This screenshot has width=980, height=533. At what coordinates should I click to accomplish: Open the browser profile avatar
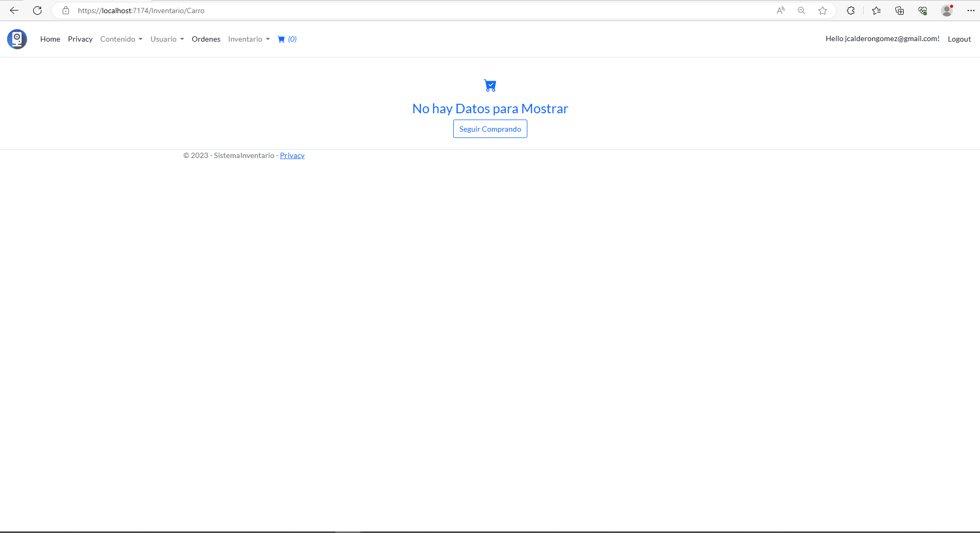click(947, 11)
